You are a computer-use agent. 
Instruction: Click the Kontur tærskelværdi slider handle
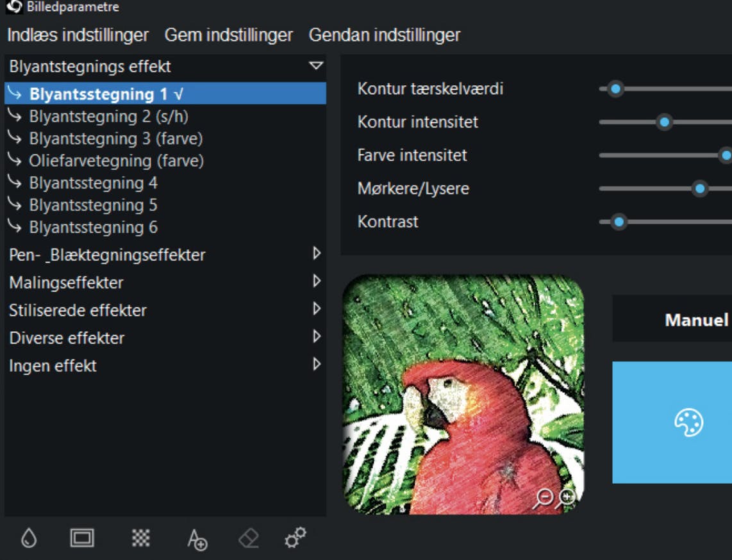click(x=616, y=88)
